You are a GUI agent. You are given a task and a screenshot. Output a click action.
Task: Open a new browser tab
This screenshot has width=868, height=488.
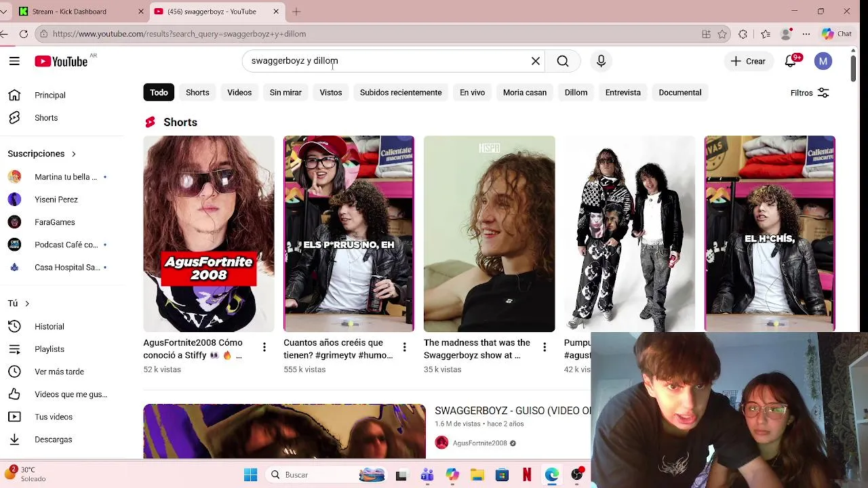click(x=296, y=12)
